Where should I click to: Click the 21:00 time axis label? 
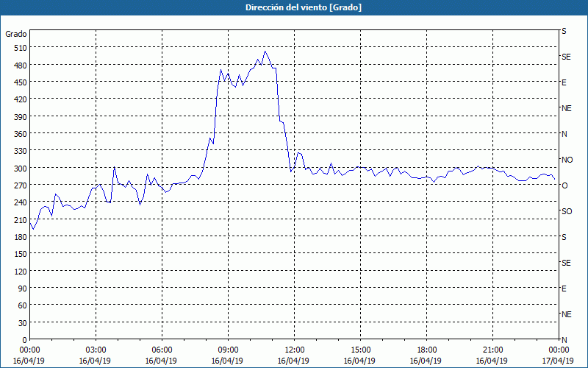tap(492, 350)
